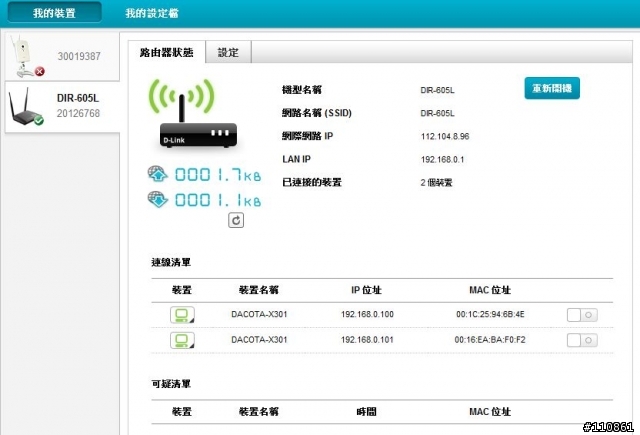Click MAC address 00:1C:25:94:6B:4E
Screen dimensions: 640x435
(490, 314)
